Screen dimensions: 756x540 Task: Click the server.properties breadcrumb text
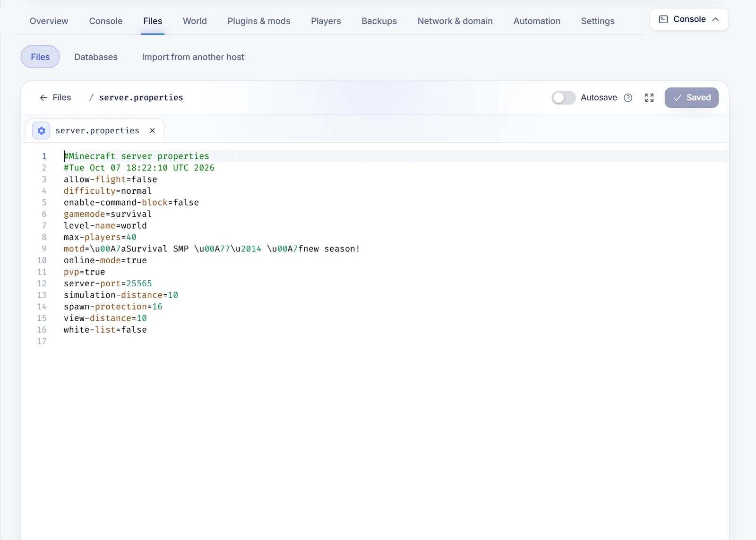[x=141, y=98]
